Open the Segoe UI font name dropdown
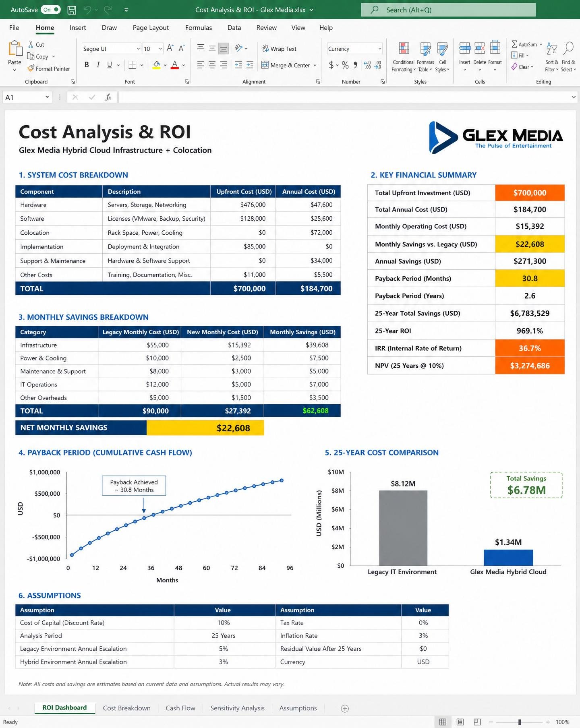The image size is (580, 728). coord(138,49)
